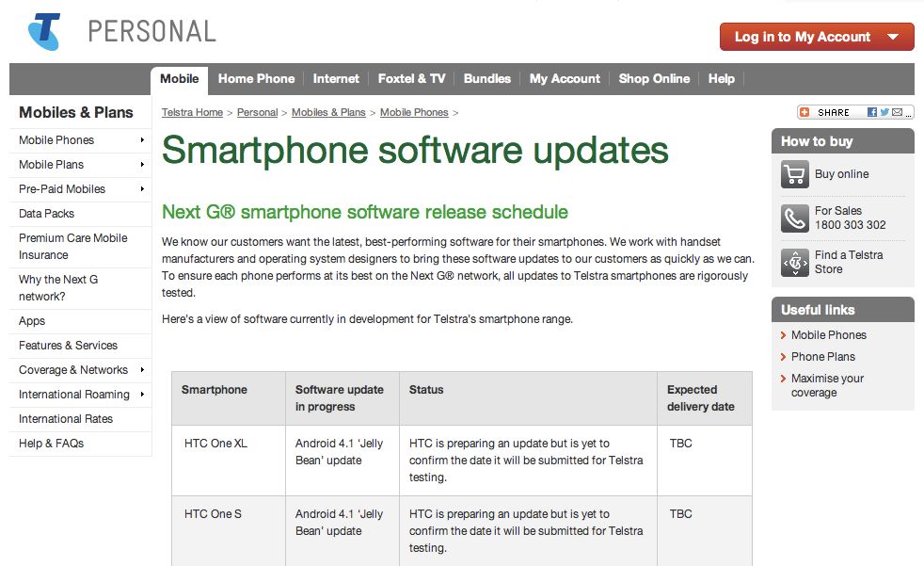
Task: Open the orange AddThis share icon
Action: [805, 112]
